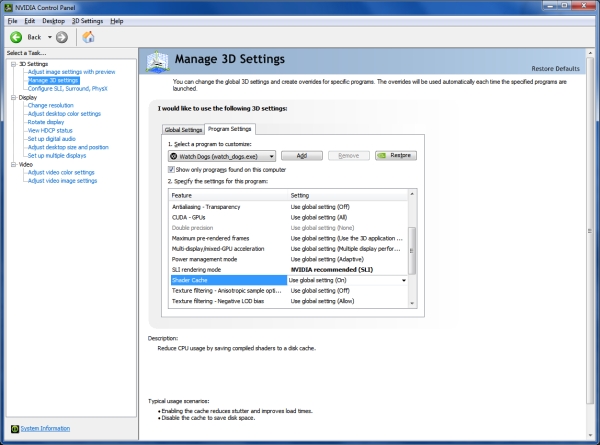Click the System Information icon at bottom left
Viewport: 600px width, 445px height.
point(13,428)
